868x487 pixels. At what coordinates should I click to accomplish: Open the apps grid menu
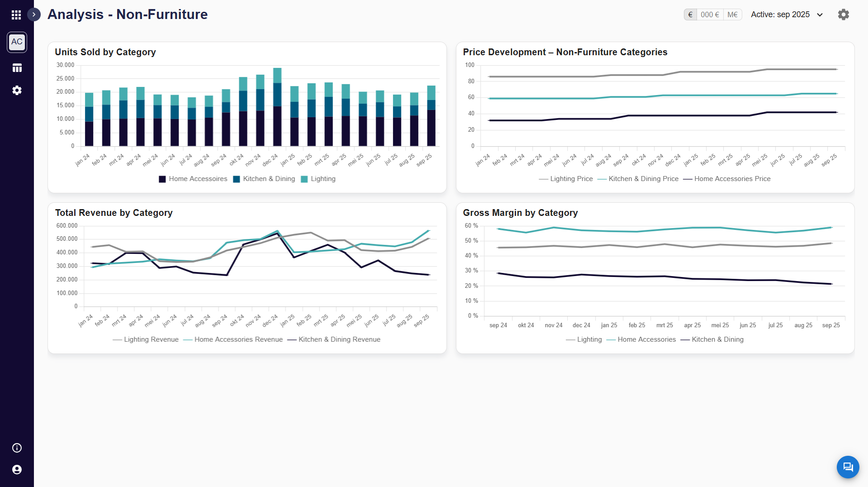(16, 15)
